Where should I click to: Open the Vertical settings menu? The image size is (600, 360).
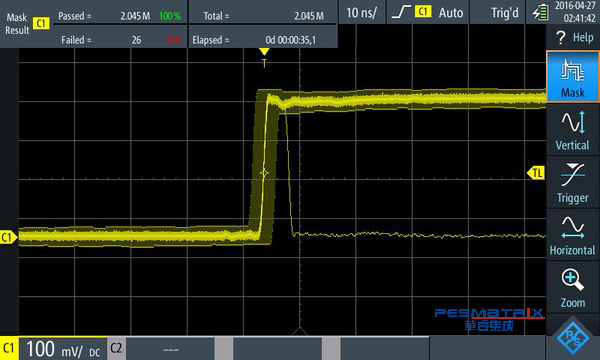[573, 130]
